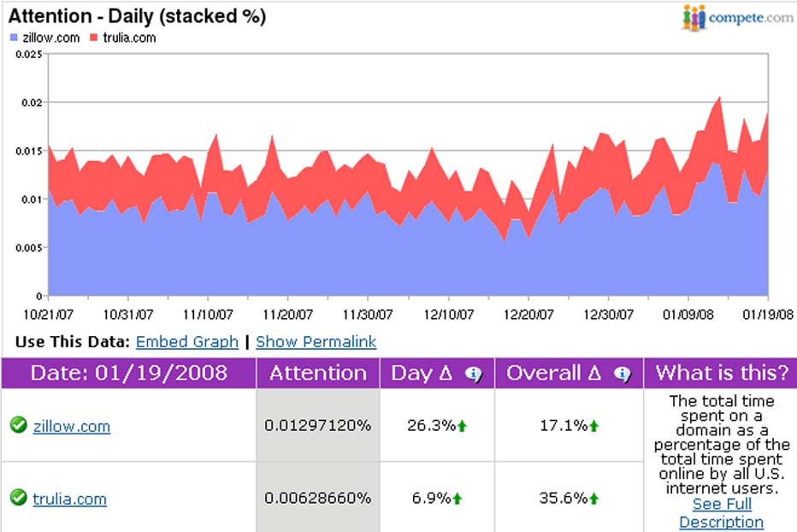Viewport: 797px width, 532px height.
Task: Click the 12/30/07 x-axis label
Action: (x=608, y=315)
